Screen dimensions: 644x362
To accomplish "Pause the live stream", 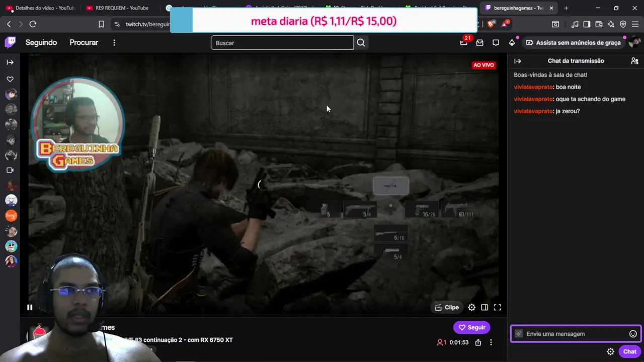I will coord(30,307).
